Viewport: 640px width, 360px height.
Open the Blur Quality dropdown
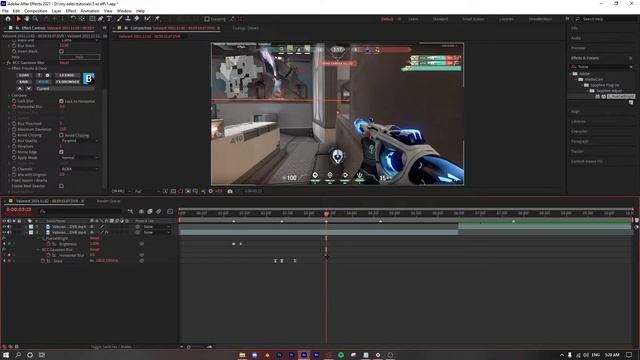79,141
